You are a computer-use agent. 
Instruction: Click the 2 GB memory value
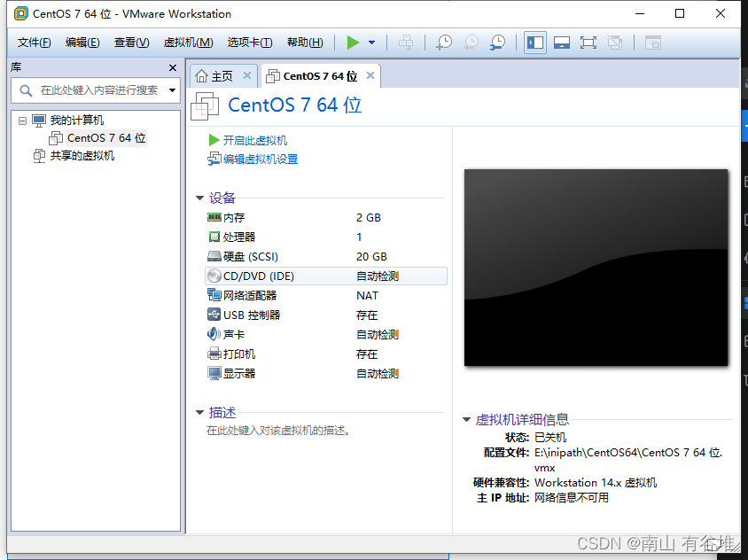pyautogui.click(x=369, y=217)
